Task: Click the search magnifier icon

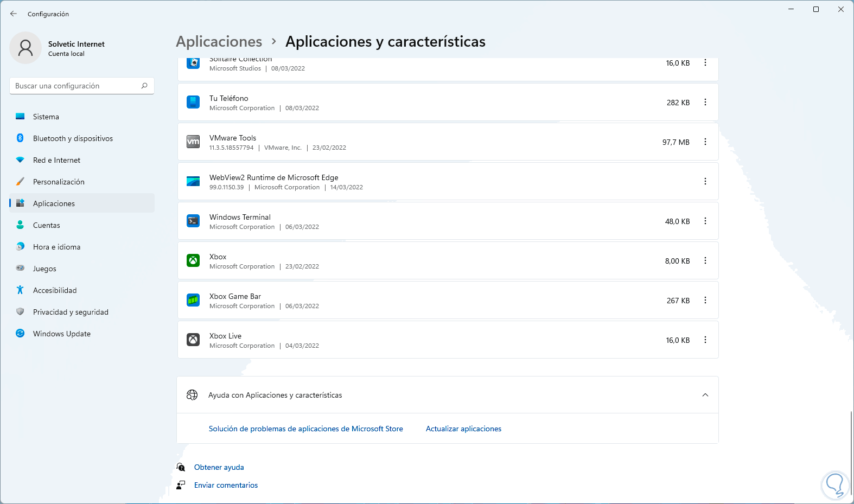Action: pyautogui.click(x=144, y=86)
